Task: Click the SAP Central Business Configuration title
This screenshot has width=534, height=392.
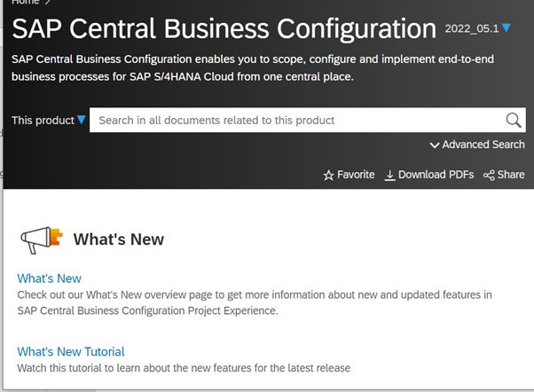Action: [x=224, y=28]
